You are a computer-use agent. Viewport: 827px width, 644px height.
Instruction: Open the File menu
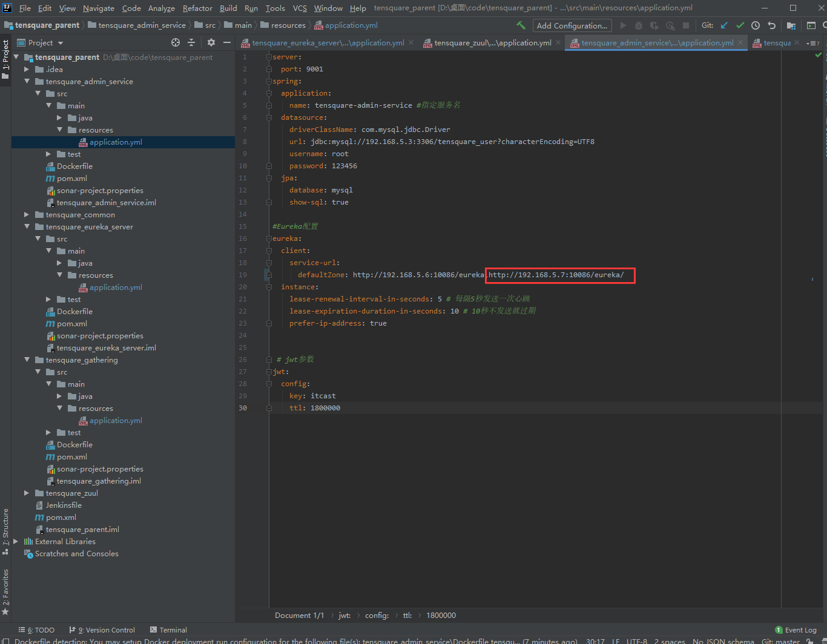(x=25, y=8)
